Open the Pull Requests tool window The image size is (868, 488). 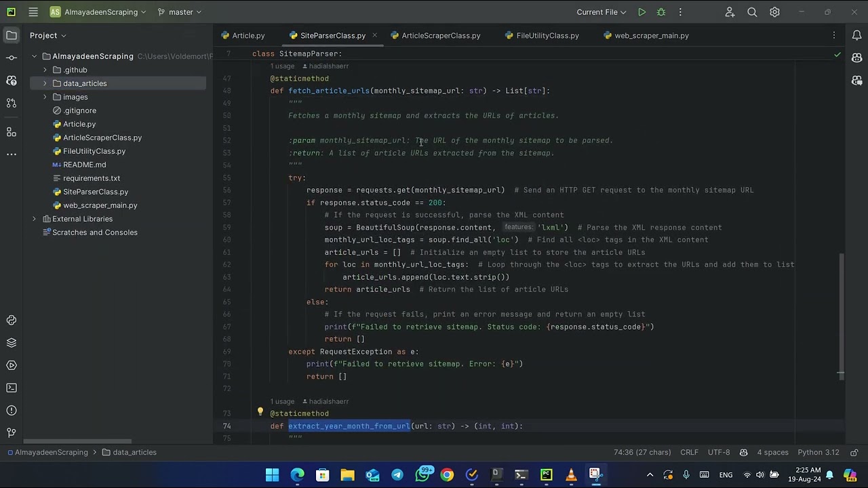11,103
